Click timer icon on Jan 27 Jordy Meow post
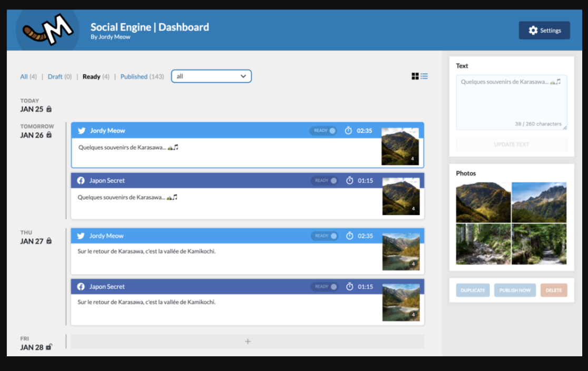Screen dimensions: 588x371 click(349, 236)
